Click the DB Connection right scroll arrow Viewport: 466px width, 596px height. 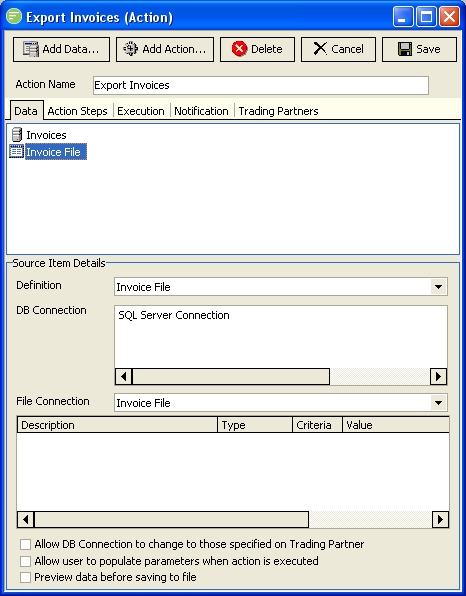pyautogui.click(x=438, y=376)
